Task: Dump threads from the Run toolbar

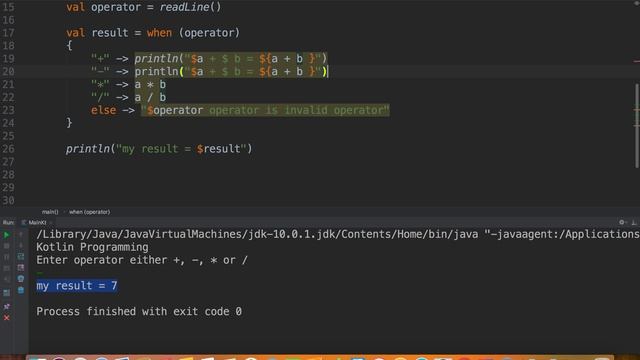Action: point(7,268)
